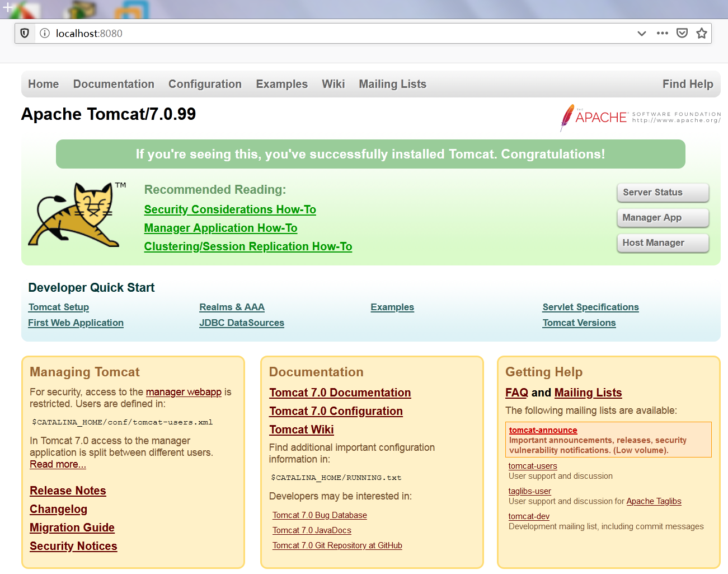
Task: Go to Home in the navigation bar
Action: [x=44, y=84]
